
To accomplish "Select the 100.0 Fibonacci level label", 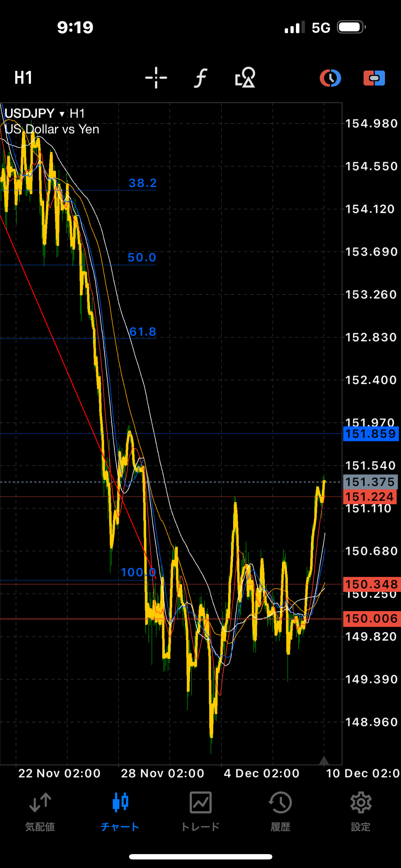I will tap(138, 572).
